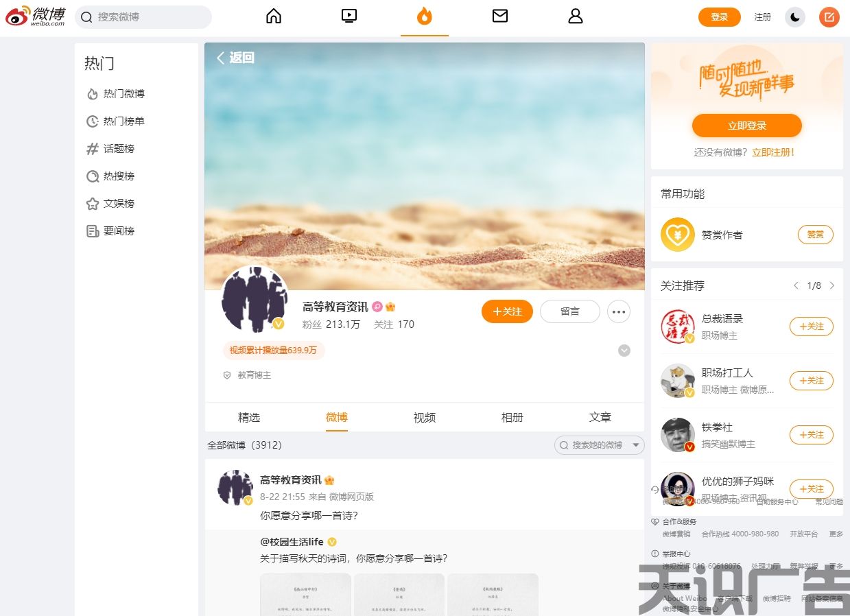Follow 高等教育资讯 with +关注 button
This screenshot has height=616, width=850.
(x=507, y=311)
